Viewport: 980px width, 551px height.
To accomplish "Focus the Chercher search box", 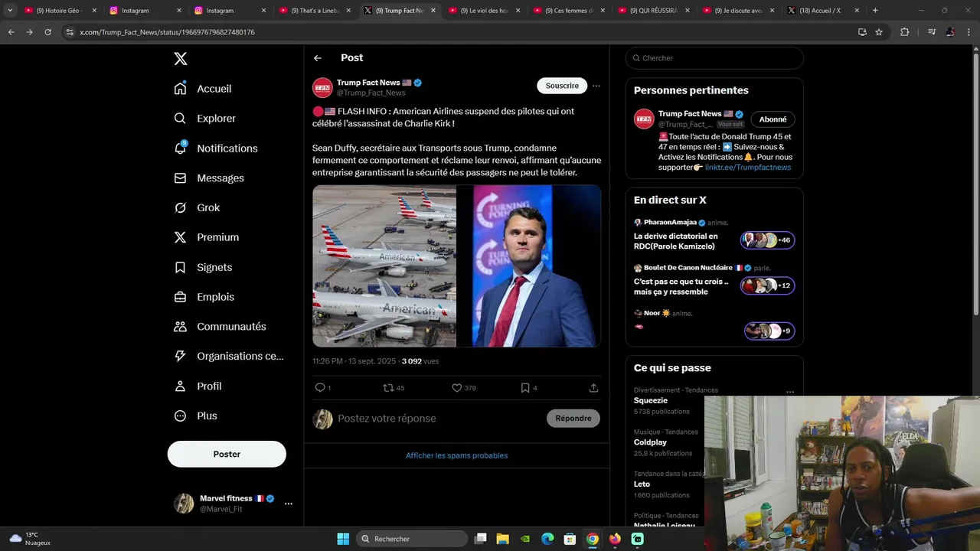I will (x=714, y=58).
